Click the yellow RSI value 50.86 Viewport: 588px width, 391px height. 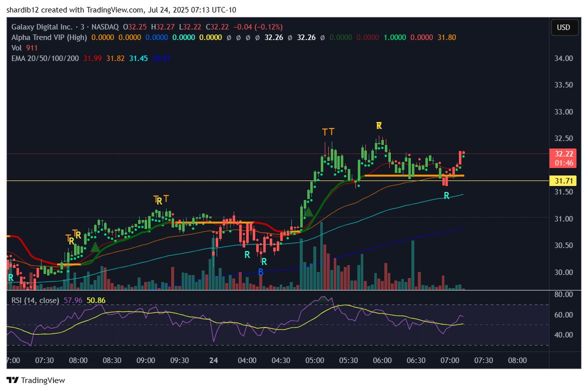point(96,300)
